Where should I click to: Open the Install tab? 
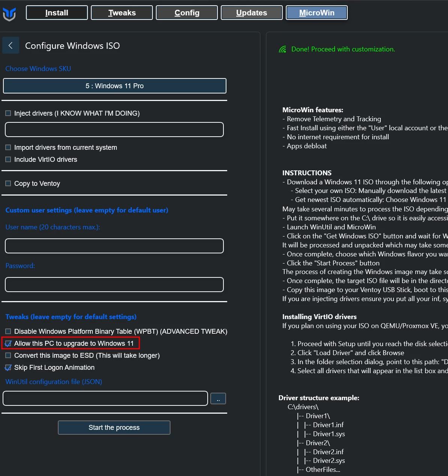[57, 13]
